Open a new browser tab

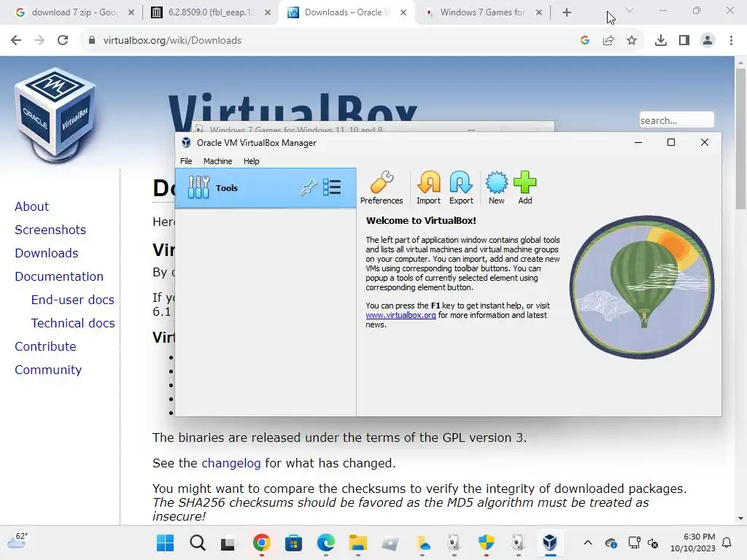tap(566, 12)
